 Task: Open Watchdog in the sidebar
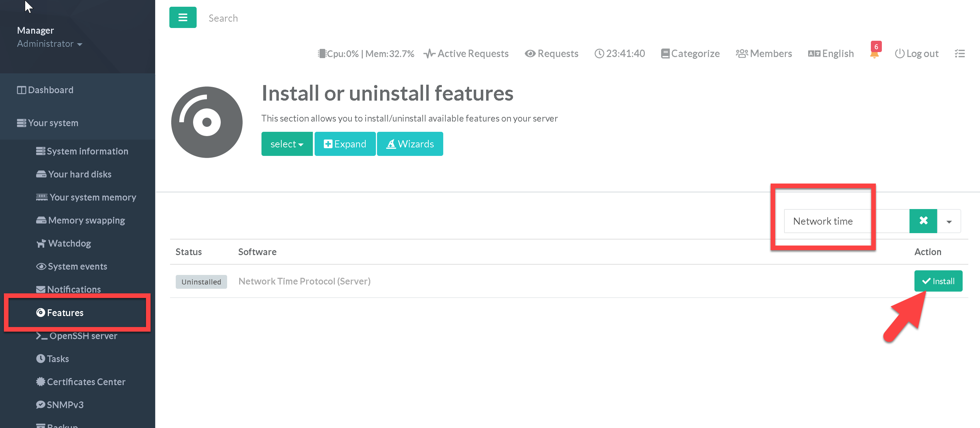(69, 243)
